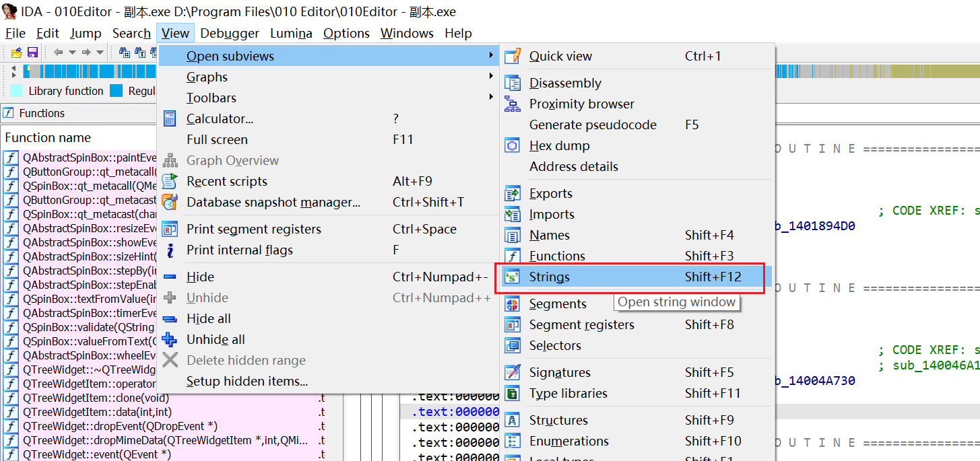The height and width of the screenshot is (461, 980).
Task: Switch to the Functions panel tab
Action: 42,113
